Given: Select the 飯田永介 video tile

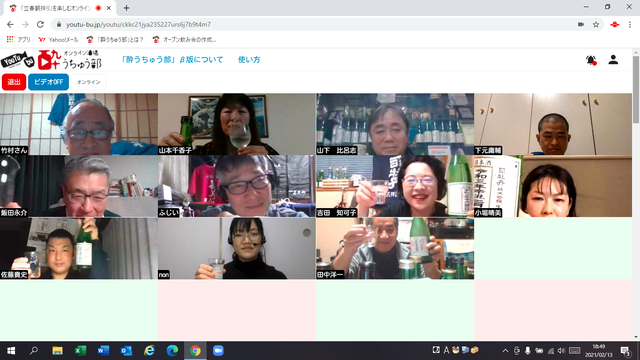Looking at the screenshot, I should click(79, 186).
